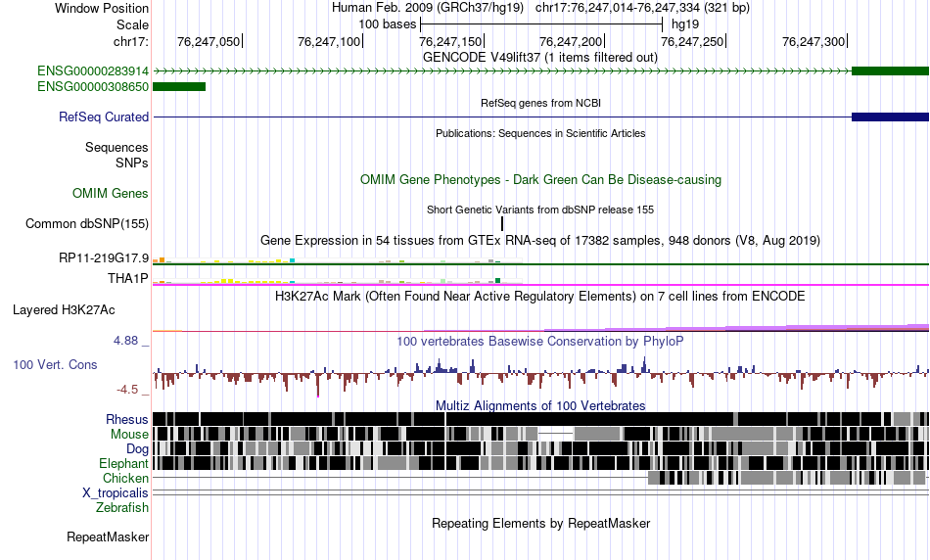Viewport: 930px width, 560px height.
Task: Click the RP11-219G17.9 expression label
Action: pos(104,258)
